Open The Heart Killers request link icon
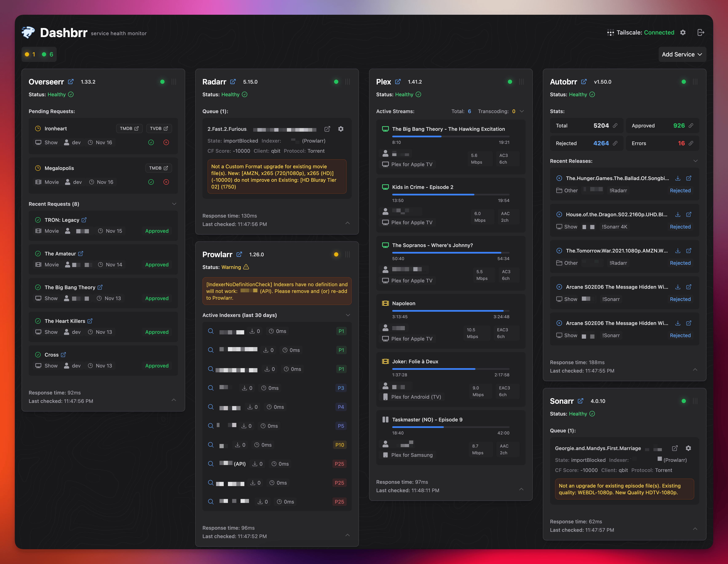 click(x=90, y=321)
